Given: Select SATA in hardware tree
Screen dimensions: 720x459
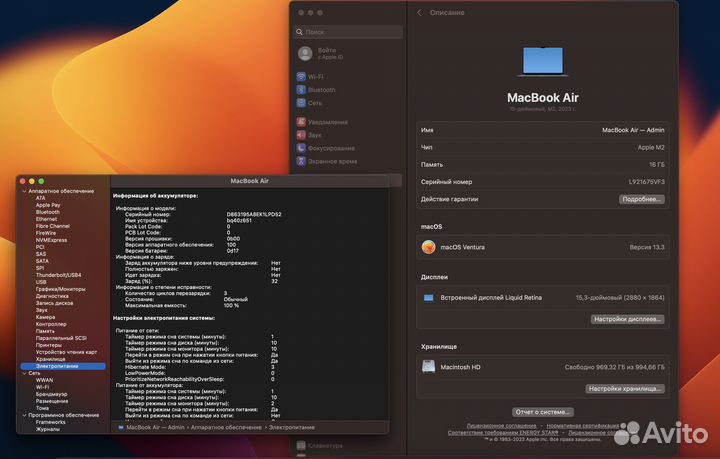Looking at the screenshot, I should coord(42,261).
